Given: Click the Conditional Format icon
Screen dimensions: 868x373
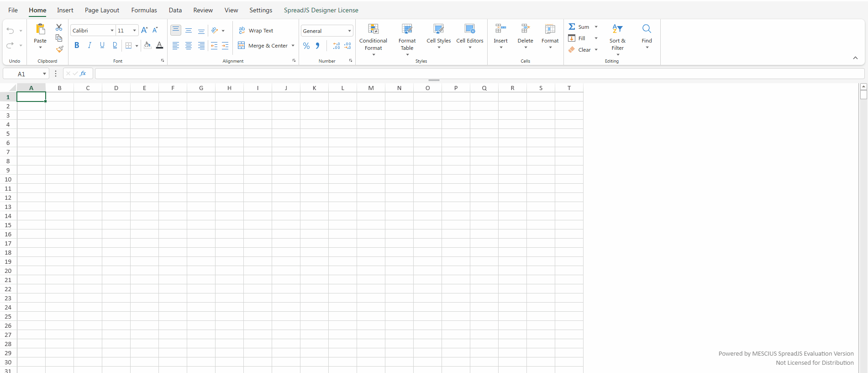Looking at the screenshot, I should [x=373, y=29].
